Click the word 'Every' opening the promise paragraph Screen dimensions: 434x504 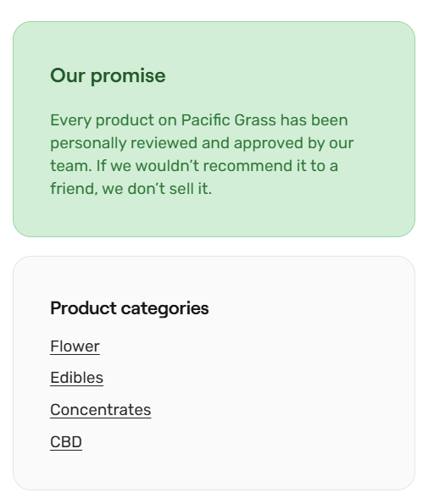[x=70, y=121]
